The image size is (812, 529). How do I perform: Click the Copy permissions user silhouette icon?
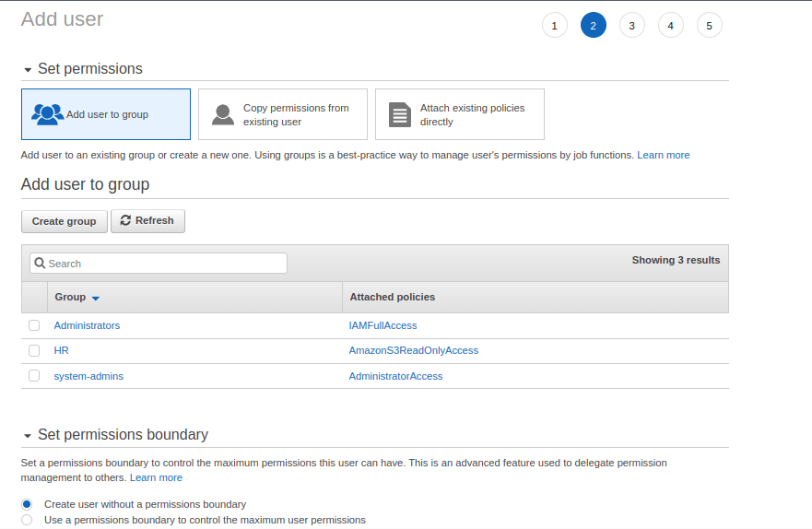(x=223, y=115)
